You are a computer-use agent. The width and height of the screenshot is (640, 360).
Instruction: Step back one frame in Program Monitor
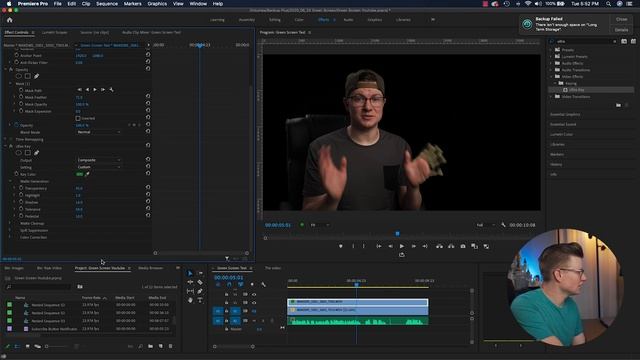[x=390, y=246]
